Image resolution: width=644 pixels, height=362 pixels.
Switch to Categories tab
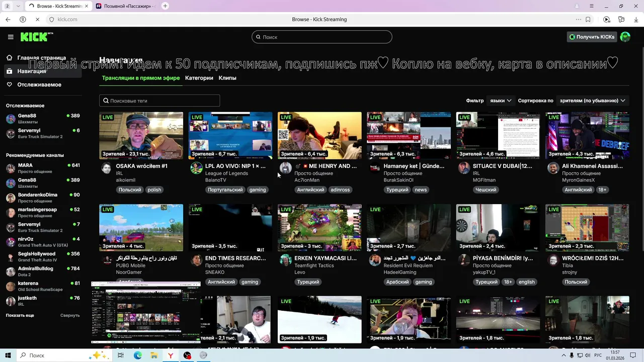pyautogui.click(x=199, y=78)
